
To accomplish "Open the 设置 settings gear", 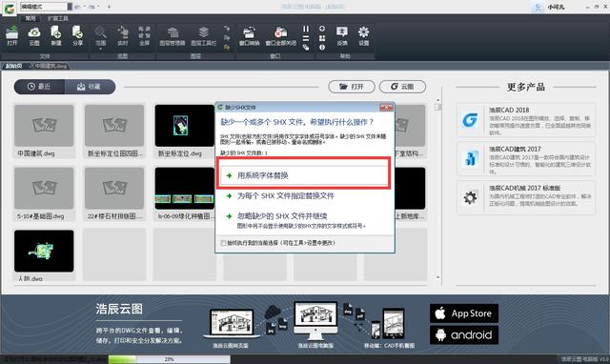I will 364,36.
